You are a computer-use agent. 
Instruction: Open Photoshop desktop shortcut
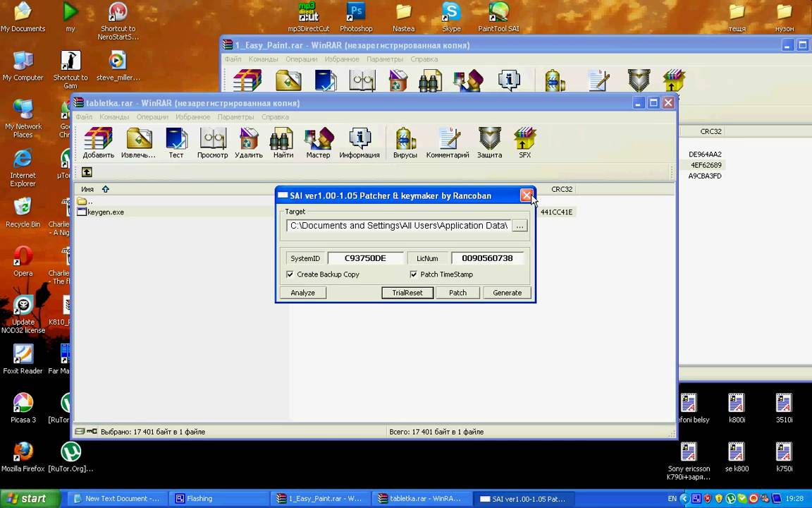tap(356, 18)
